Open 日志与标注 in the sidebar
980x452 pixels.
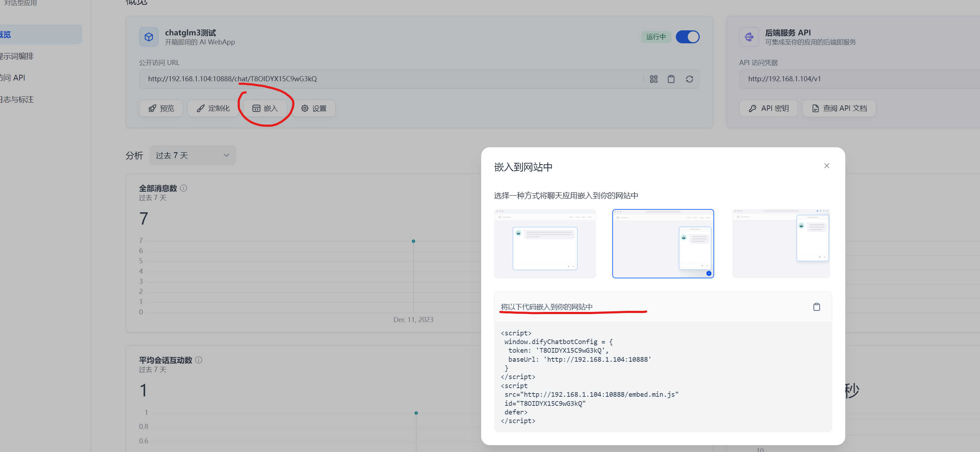[x=16, y=100]
